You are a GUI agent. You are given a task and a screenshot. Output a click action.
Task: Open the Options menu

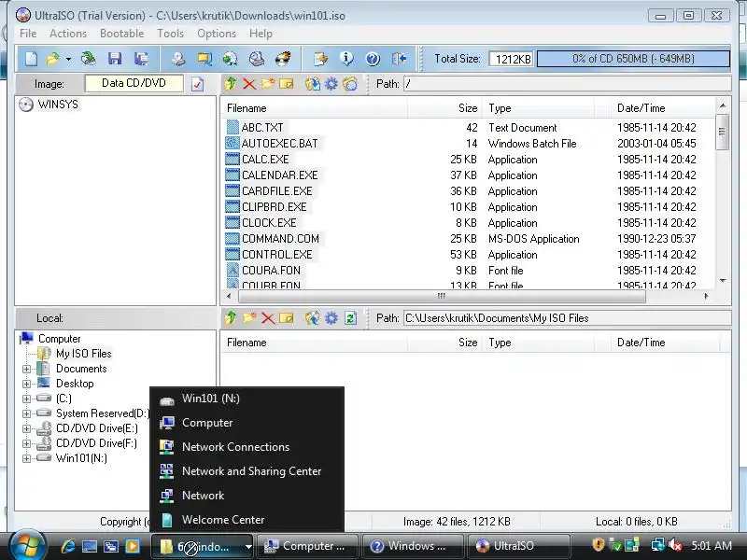(217, 34)
